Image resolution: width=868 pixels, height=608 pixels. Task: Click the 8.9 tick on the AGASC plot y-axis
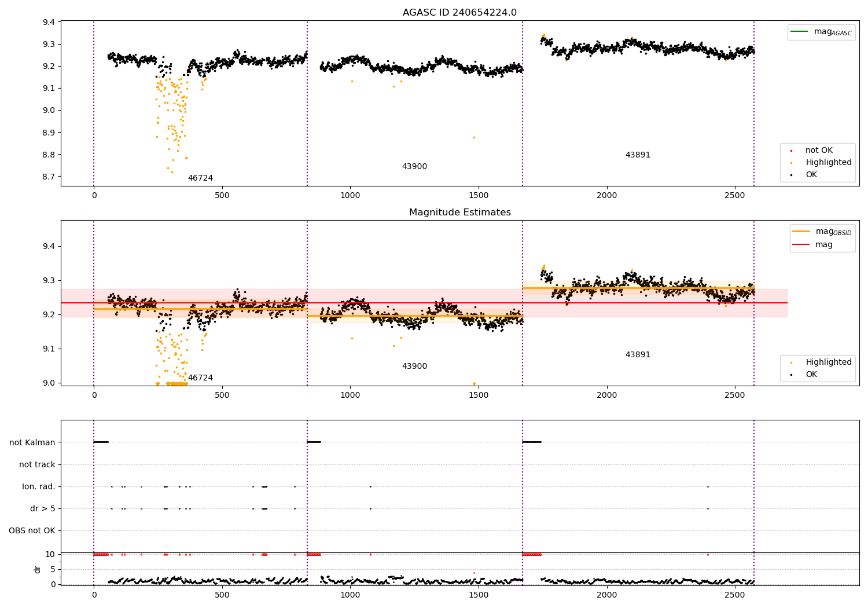49,133
